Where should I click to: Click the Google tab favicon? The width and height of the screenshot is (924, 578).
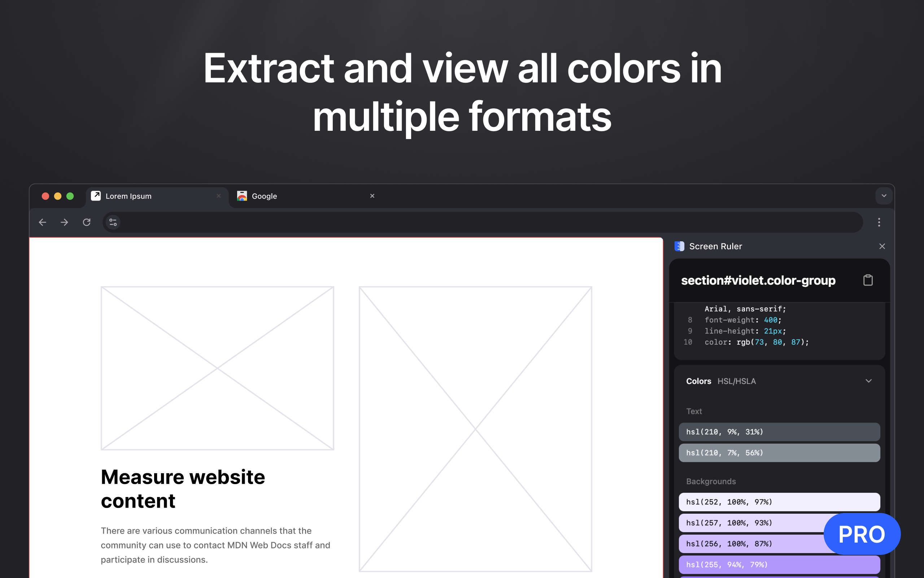tap(242, 196)
